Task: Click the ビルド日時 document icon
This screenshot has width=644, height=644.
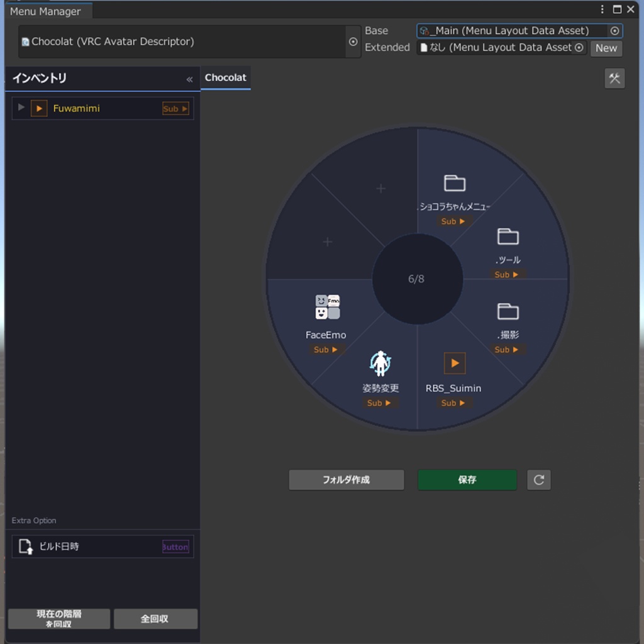Action: coord(26,547)
